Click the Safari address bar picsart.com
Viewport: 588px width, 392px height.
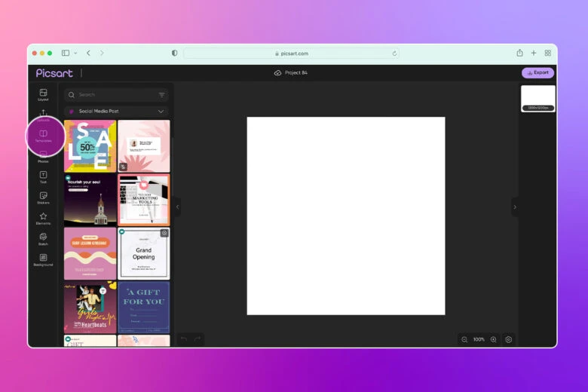292,54
